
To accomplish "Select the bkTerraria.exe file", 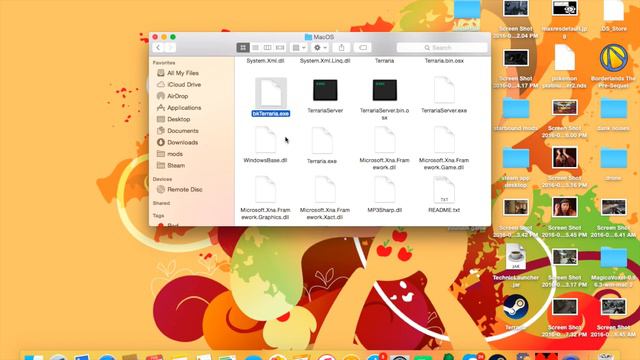I will (271, 97).
